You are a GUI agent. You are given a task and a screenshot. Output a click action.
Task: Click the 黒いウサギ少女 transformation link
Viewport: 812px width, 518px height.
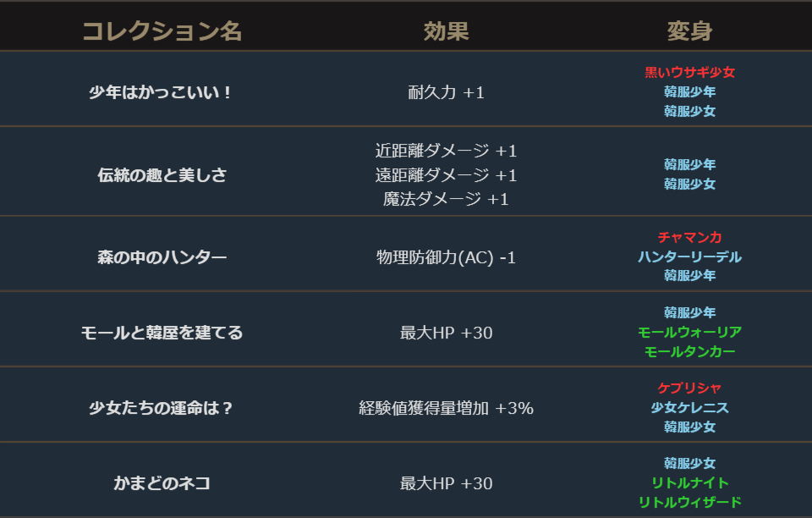point(689,73)
